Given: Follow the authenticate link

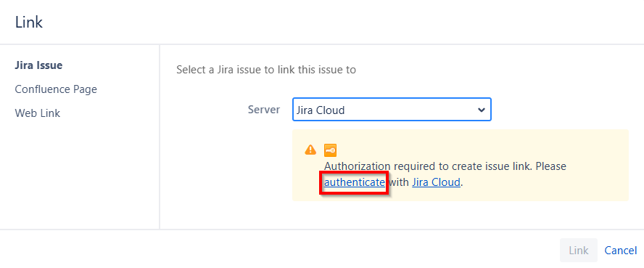Looking at the screenshot, I should pos(355,182).
